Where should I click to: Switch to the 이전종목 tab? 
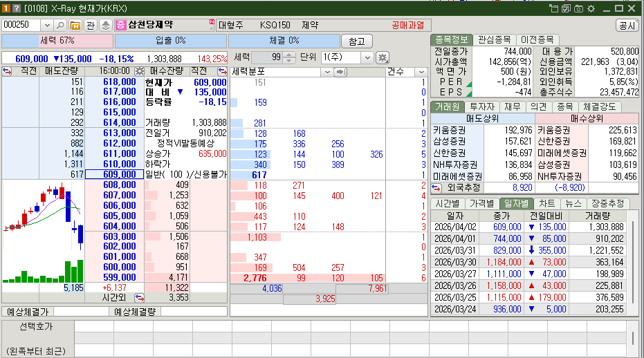click(537, 40)
